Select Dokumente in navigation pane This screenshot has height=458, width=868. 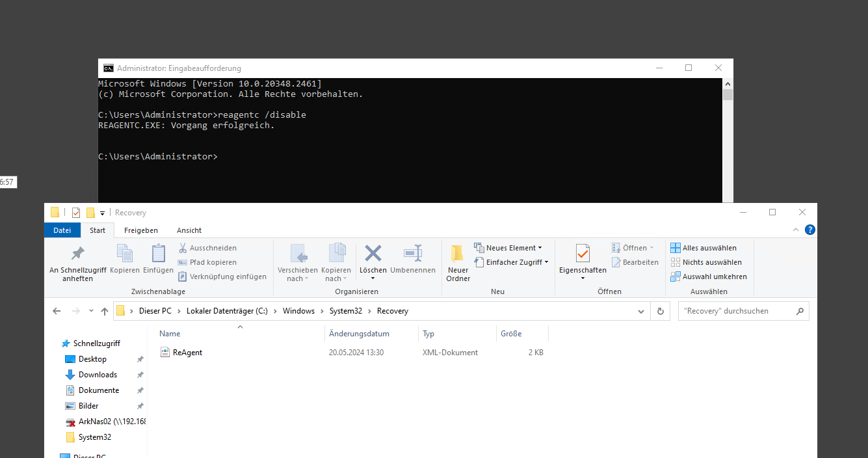pyautogui.click(x=98, y=390)
